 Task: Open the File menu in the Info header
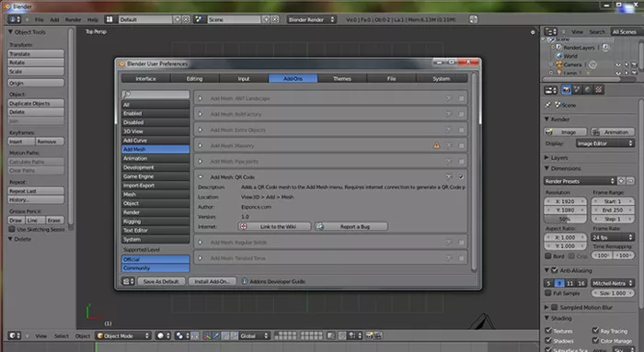point(39,19)
